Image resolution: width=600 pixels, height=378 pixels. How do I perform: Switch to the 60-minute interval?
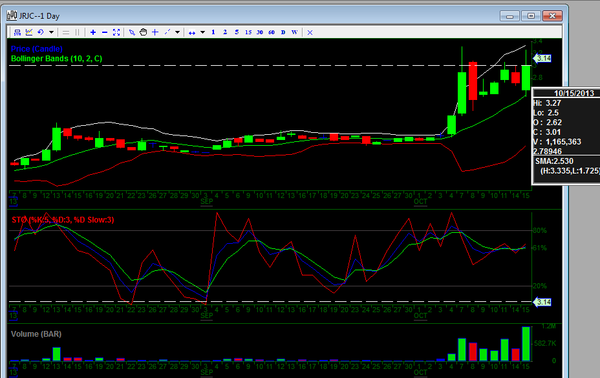coord(271,33)
